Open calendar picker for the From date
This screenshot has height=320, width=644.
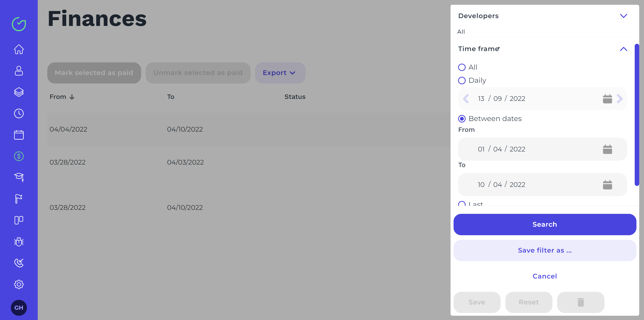click(x=607, y=149)
